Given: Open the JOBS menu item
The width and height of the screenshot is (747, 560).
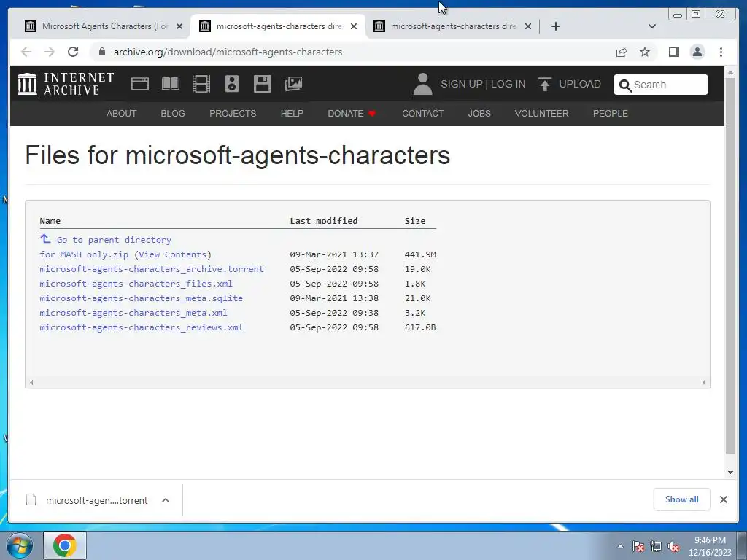Looking at the screenshot, I should 479,113.
